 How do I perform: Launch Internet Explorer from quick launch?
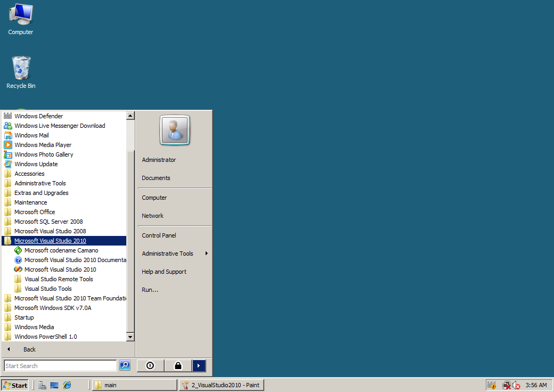[x=67, y=385]
